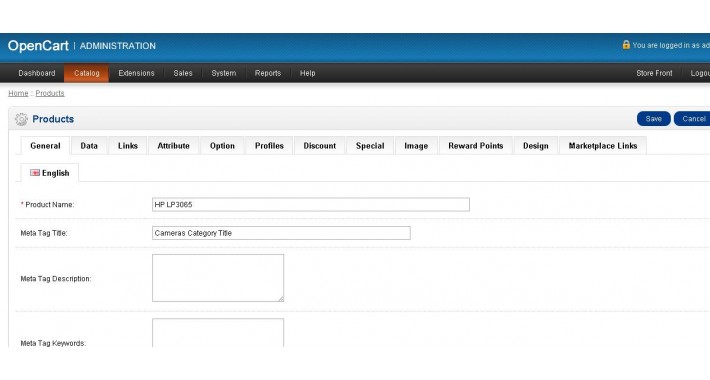Viewport: 710px width, 380px height.
Task: Switch to the Marketplace Links tab
Action: click(x=603, y=146)
